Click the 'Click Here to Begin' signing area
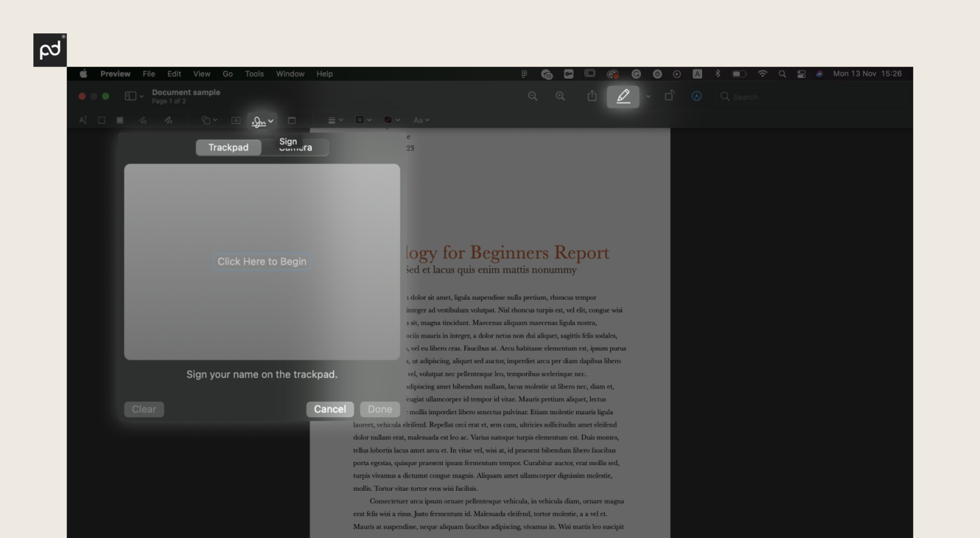This screenshot has height=538, width=980. 262,261
